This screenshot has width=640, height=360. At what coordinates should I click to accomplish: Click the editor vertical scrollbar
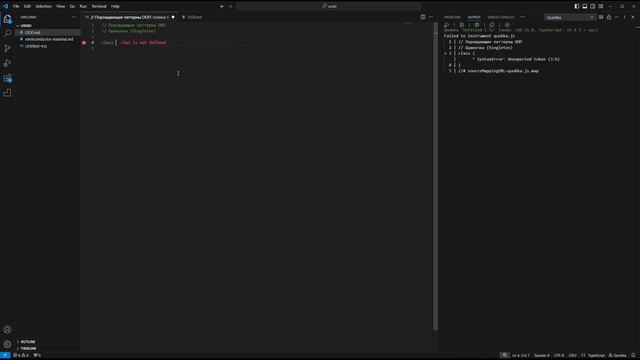click(x=436, y=176)
